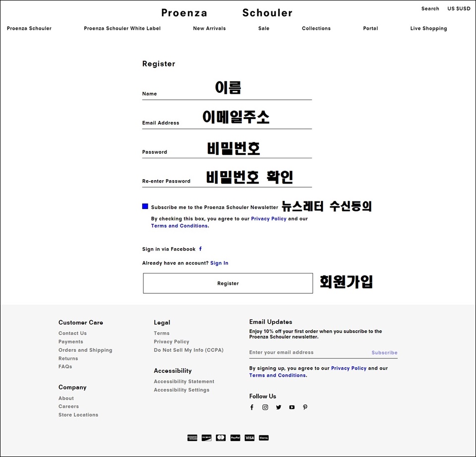Image resolution: width=476 pixels, height=457 pixels.
Task: Open the Collections menu
Action: 316,28
